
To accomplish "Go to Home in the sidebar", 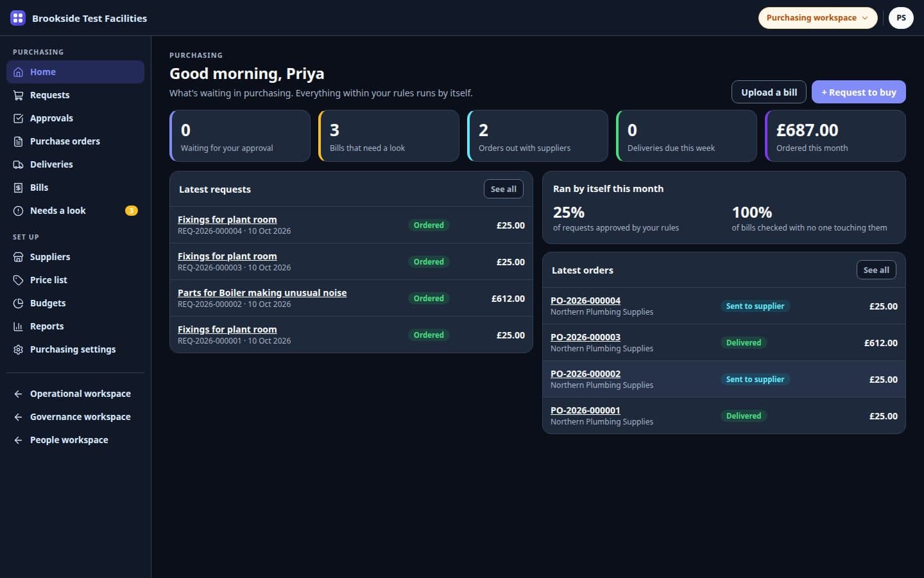I will [75, 72].
